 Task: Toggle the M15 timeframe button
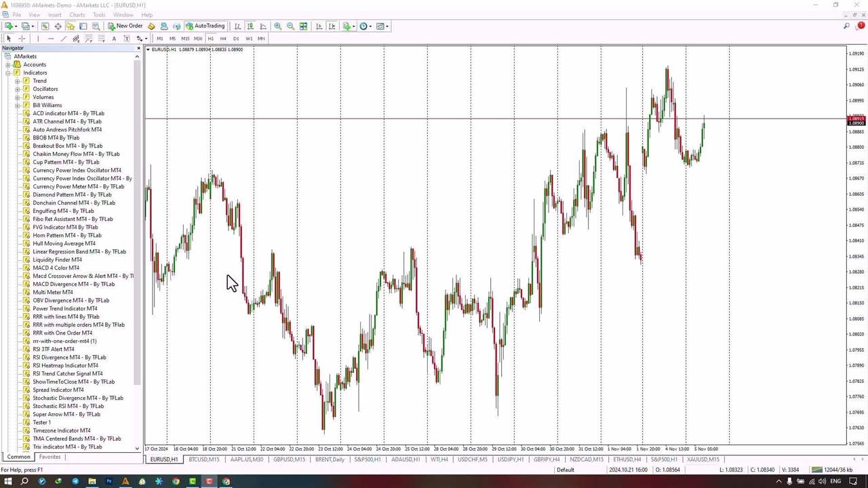185,39
